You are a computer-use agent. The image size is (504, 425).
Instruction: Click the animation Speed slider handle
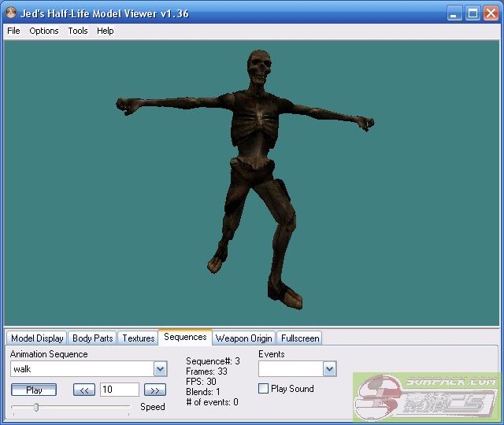[36, 407]
